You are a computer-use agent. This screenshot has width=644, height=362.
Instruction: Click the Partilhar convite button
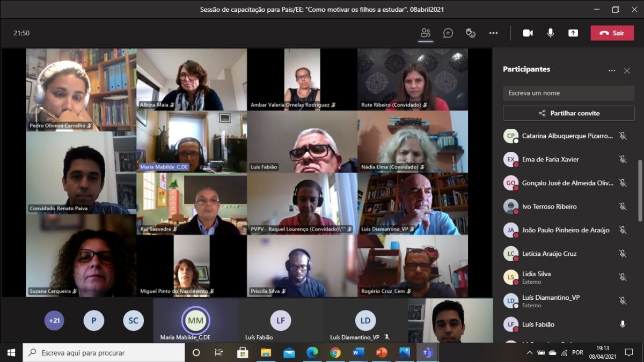coord(569,113)
